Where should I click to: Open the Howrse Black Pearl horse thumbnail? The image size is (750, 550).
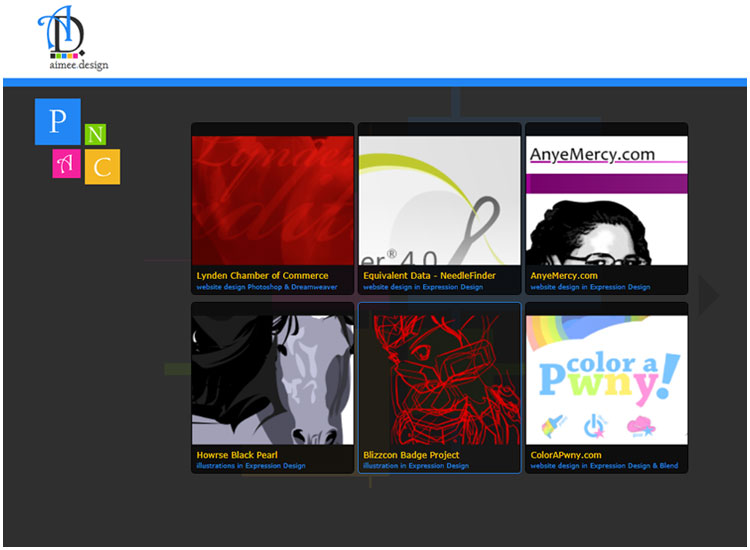click(273, 380)
